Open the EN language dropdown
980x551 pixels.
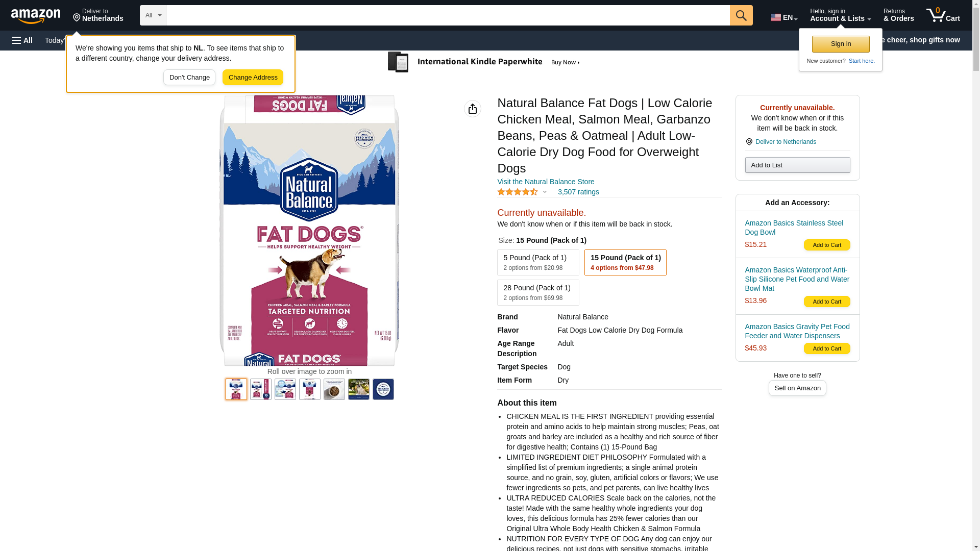pos(784,17)
